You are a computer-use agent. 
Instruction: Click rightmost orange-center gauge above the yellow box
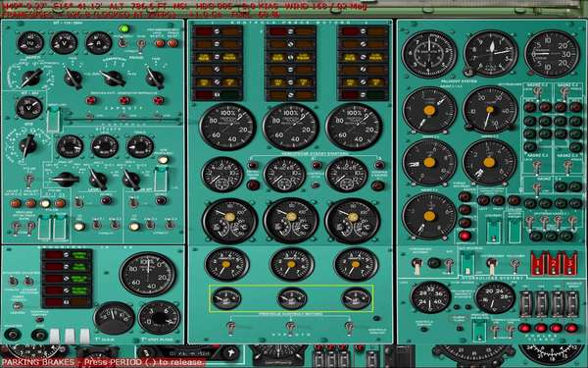coord(356,264)
